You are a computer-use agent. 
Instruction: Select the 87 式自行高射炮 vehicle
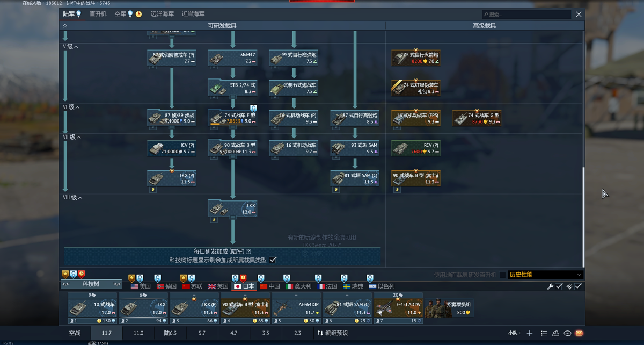[355, 118]
